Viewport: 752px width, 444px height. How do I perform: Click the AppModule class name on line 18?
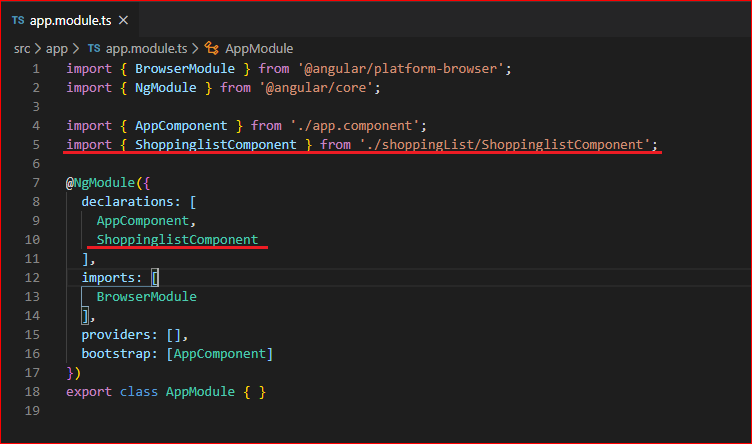point(200,392)
